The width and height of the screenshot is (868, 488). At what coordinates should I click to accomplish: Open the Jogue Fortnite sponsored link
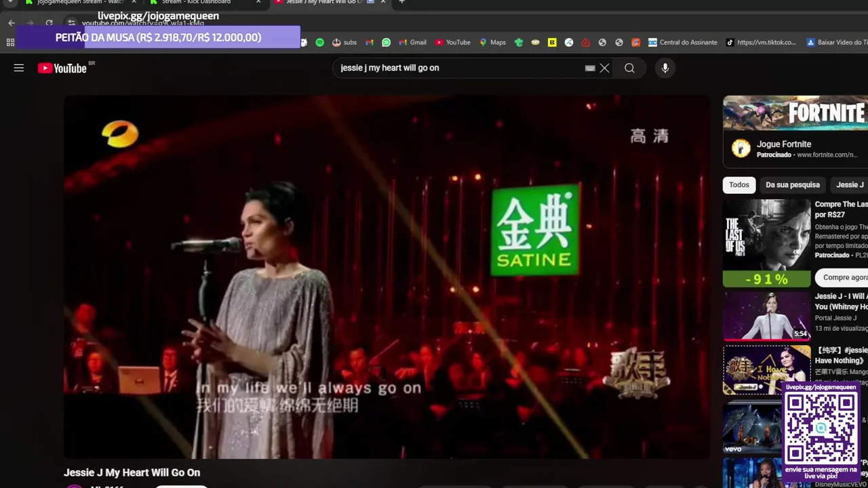(784, 144)
